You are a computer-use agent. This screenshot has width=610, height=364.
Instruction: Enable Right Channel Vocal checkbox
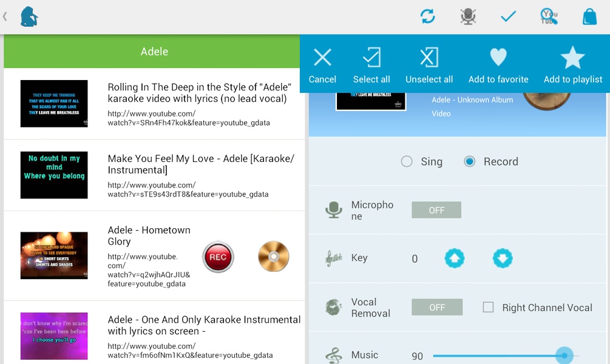click(x=488, y=307)
